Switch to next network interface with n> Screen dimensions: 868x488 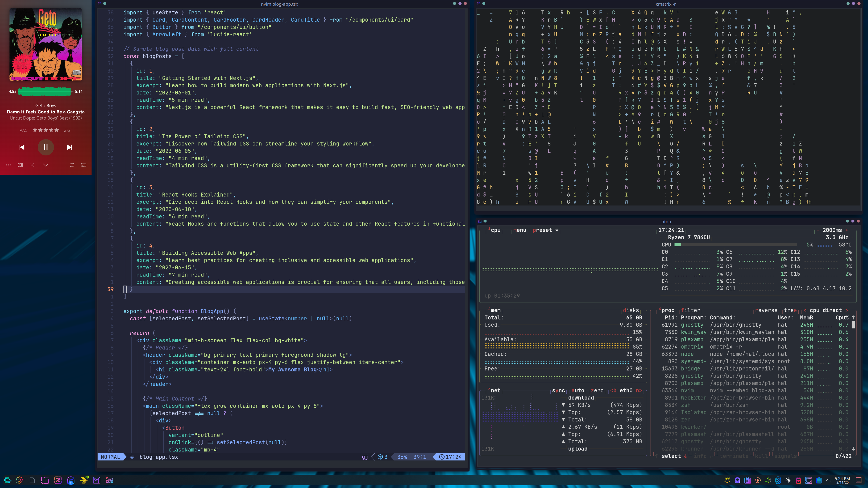(639, 390)
